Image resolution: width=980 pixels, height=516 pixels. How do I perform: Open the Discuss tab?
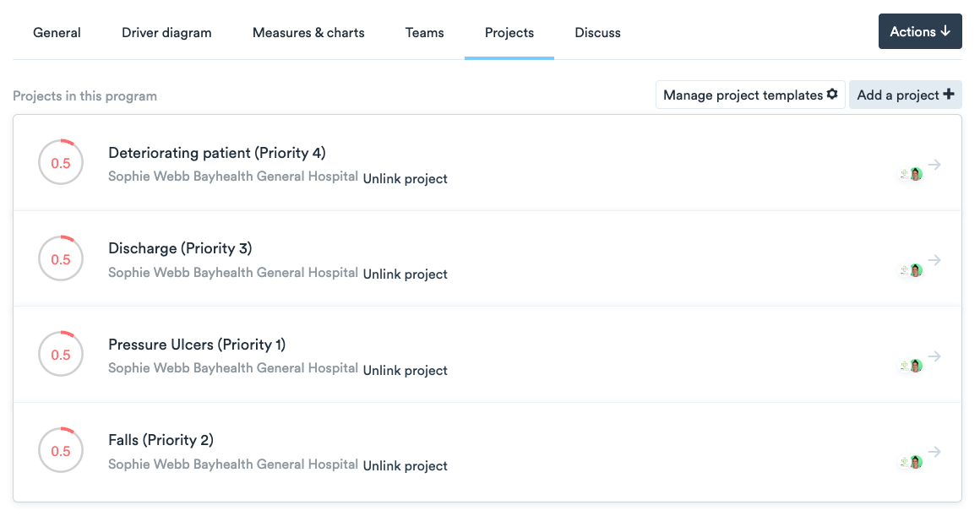597,32
